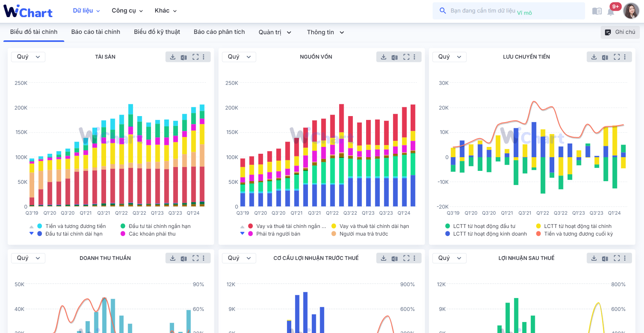The image size is (644, 333).
Task: Export CƠ CẤU LỢI NHUẬN TRƯỚC THUẾ to Excel
Action: (395, 258)
